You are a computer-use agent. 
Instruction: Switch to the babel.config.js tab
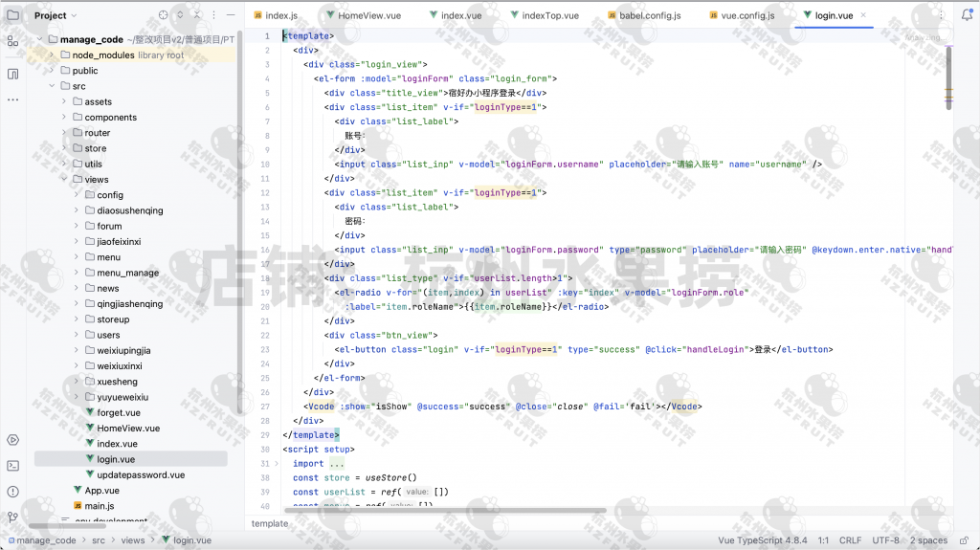pyautogui.click(x=649, y=15)
